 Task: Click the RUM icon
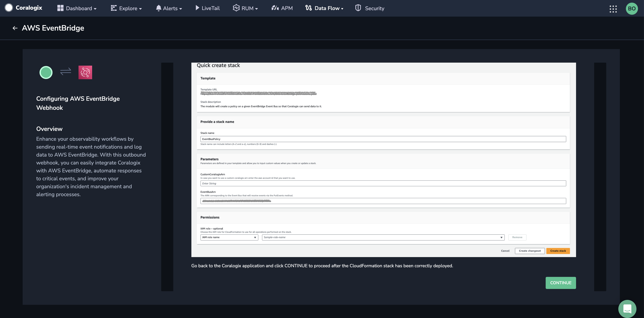tap(236, 8)
